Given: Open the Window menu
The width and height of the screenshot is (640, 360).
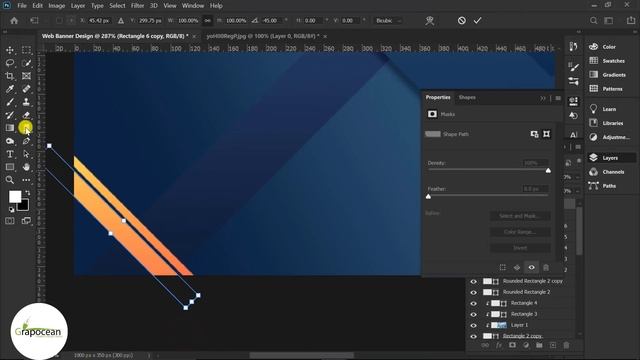Looking at the screenshot, I should pyautogui.click(x=193, y=6).
